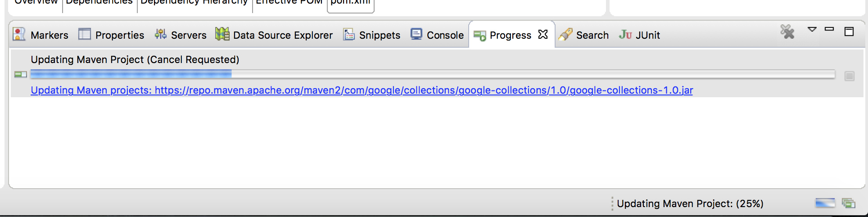Click the Maven job progress bar
Image resolution: width=868 pixels, height=217 pixels.
coord(433,74)
